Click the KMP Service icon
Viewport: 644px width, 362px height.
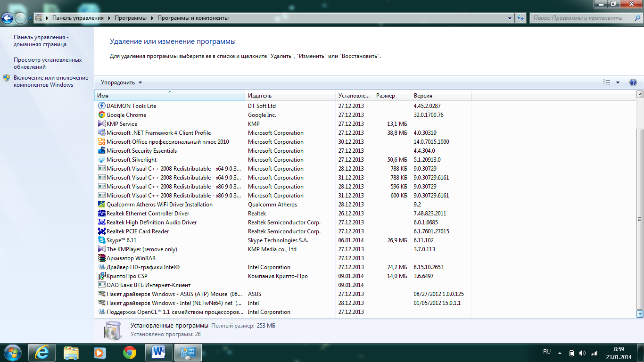[x=101, y=124]
